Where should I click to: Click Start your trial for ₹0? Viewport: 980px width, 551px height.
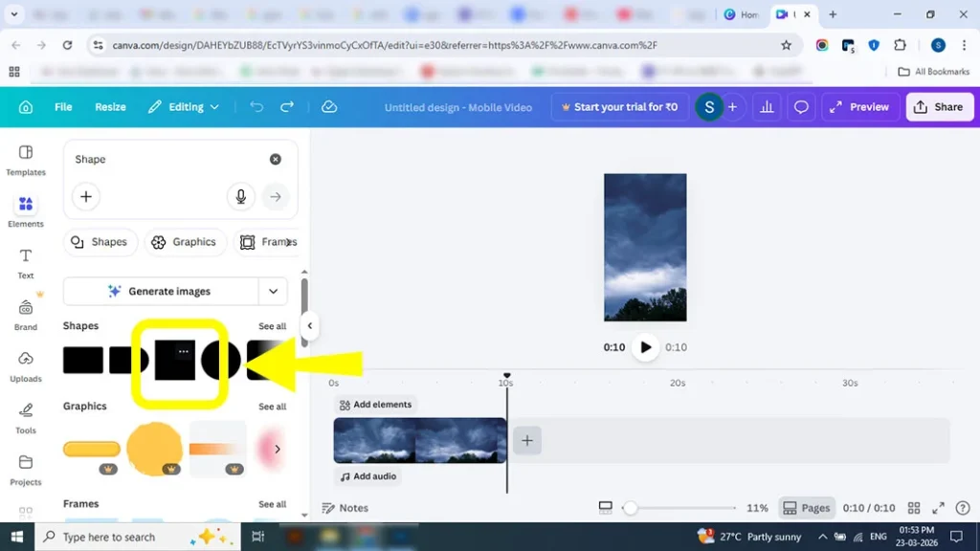coord(619,107)
